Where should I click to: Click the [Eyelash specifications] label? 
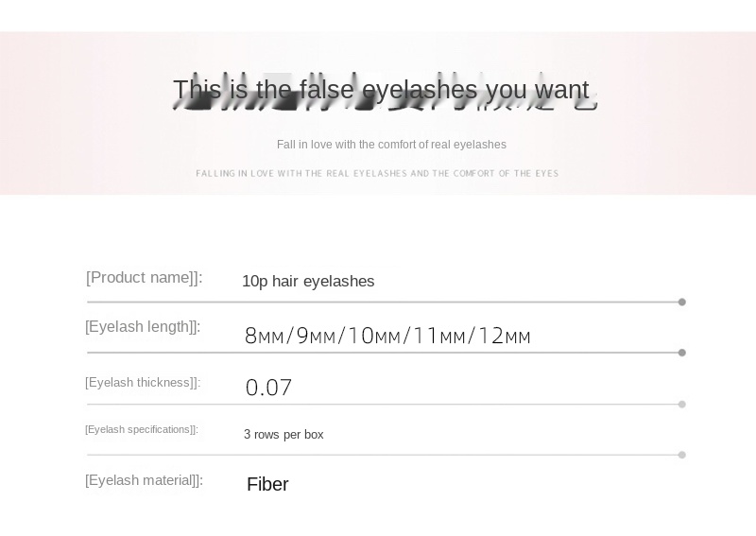point(142,429)
